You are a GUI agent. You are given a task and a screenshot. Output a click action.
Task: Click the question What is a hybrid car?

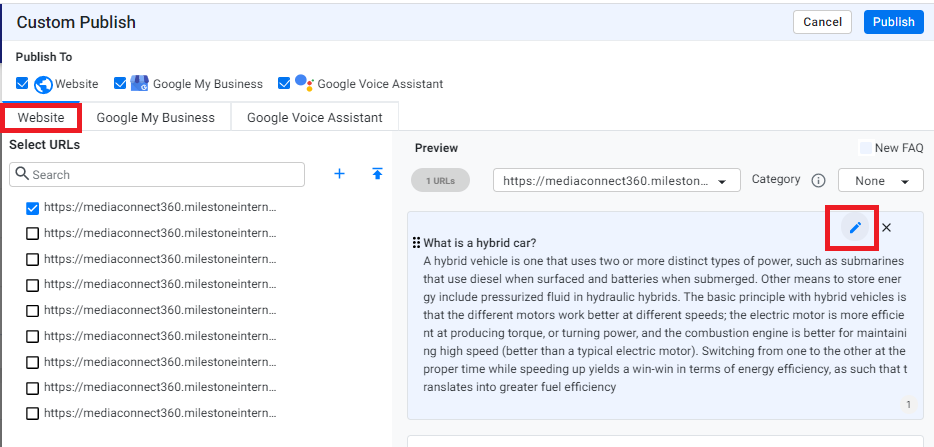480,243
